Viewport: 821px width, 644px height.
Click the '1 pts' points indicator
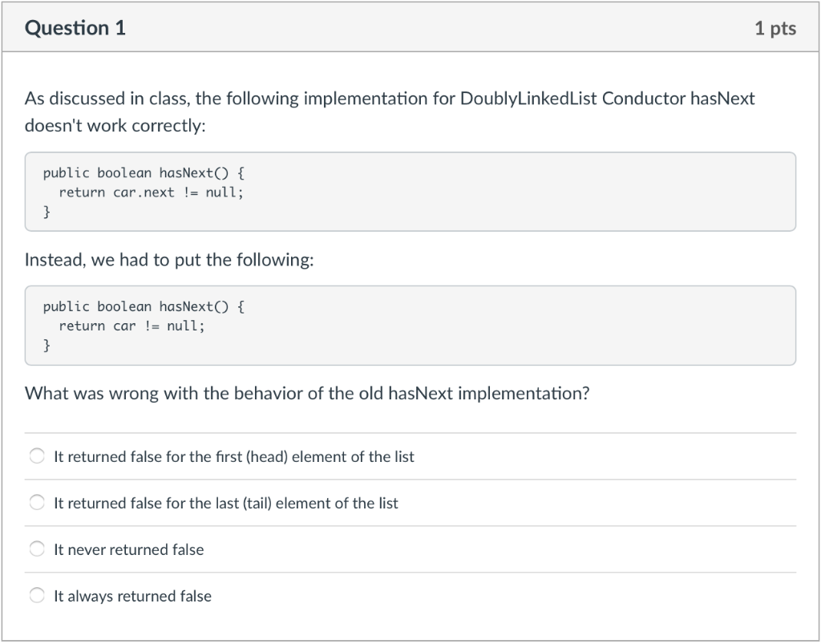(774, 28)
